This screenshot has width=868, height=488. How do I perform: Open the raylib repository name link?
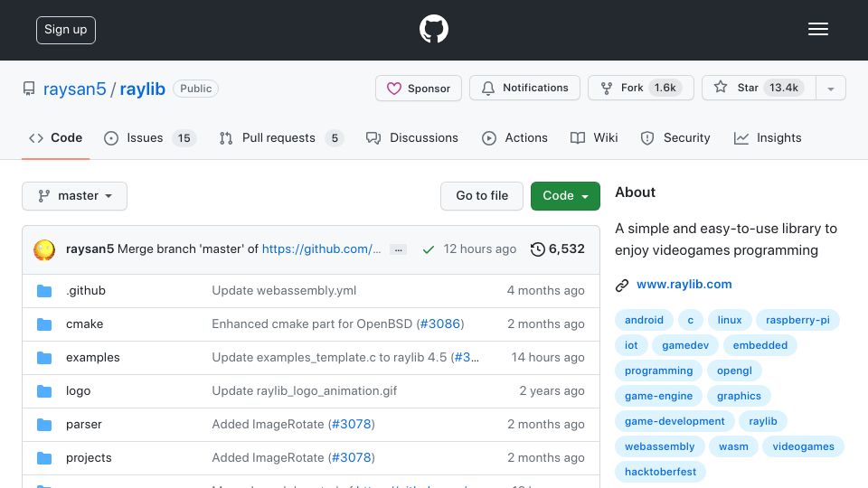(142, 89)
